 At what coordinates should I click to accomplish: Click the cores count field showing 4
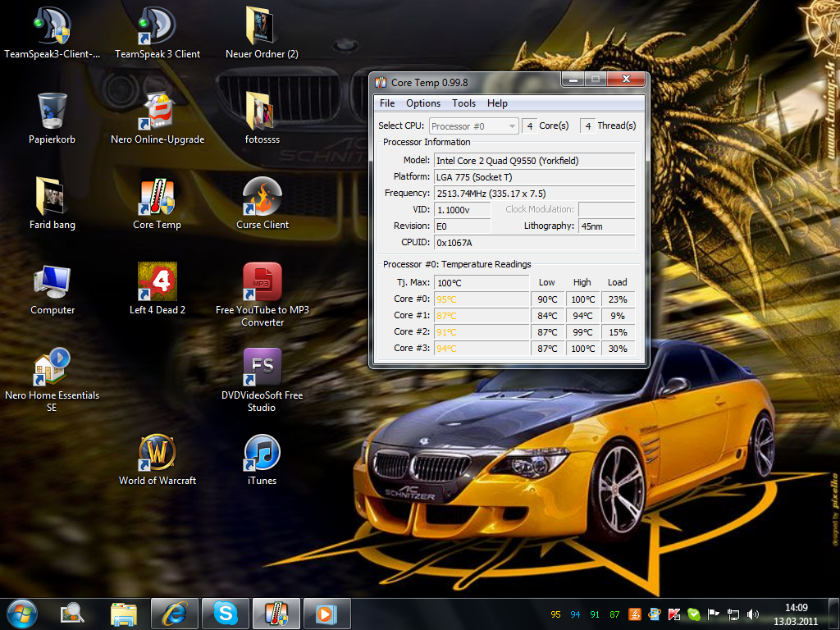coord(529,126)
